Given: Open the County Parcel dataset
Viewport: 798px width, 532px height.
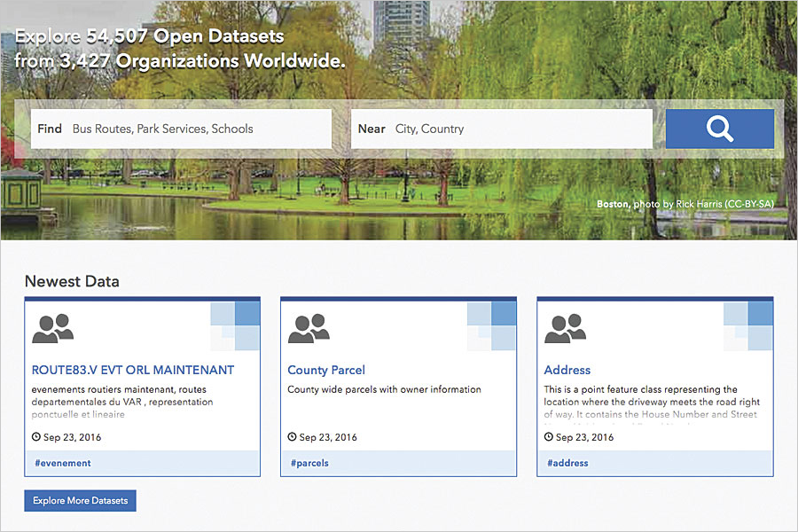Looking at the screenshot, I should pos(326,370).
